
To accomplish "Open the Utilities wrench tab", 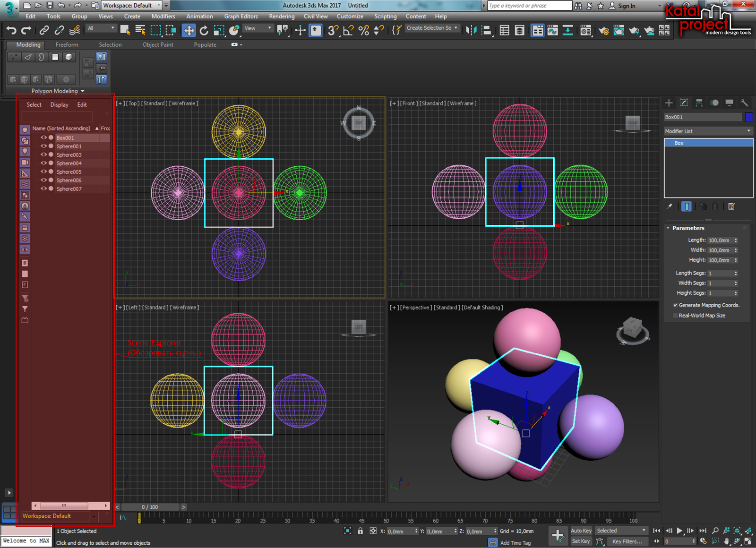I will (744, 103).
